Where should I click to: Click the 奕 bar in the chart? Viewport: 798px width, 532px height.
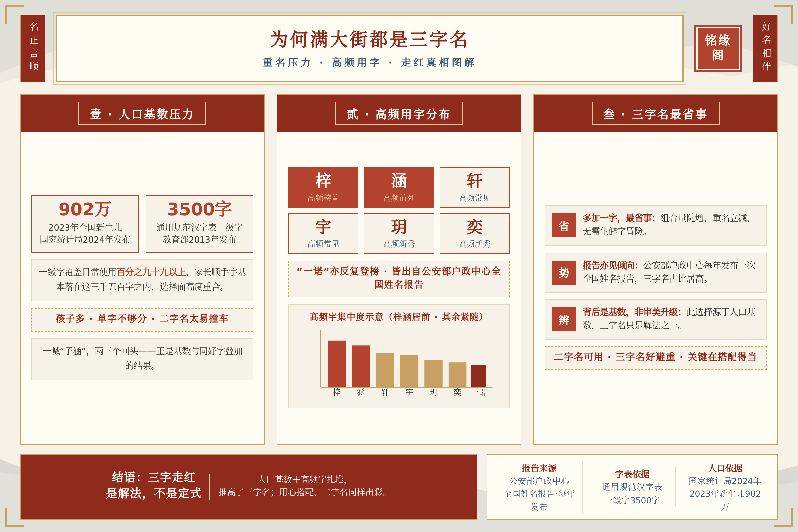pos(458,375)
